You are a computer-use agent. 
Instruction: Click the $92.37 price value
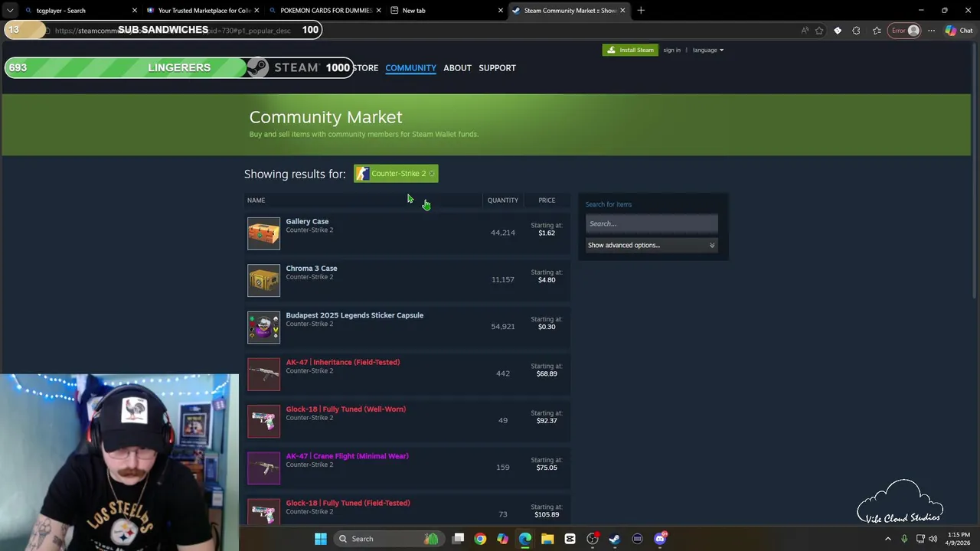tap(547, 420)
